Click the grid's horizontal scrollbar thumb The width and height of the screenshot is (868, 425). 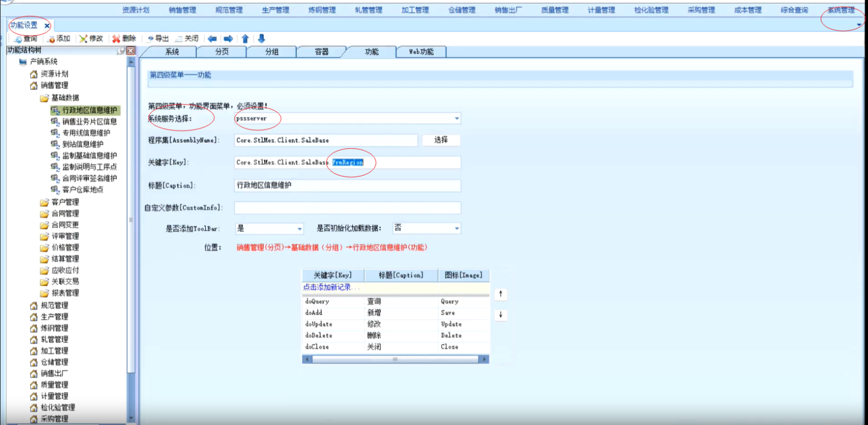tap(395, 359)
